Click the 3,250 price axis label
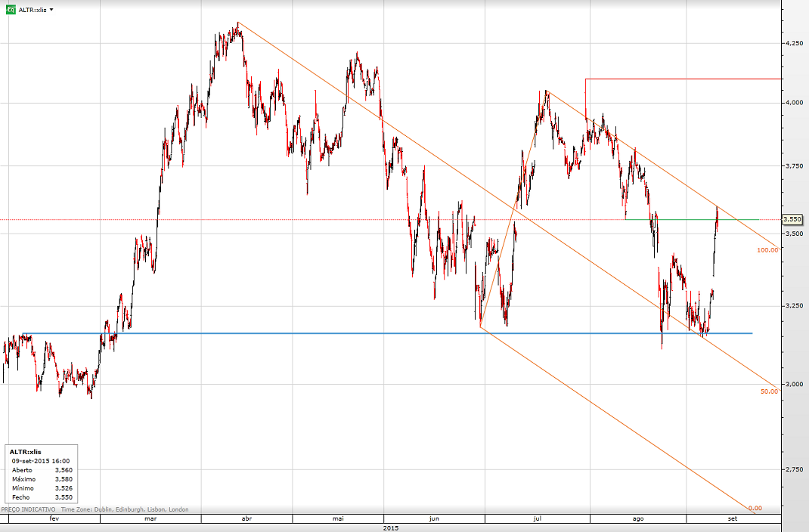 point(794,306)
